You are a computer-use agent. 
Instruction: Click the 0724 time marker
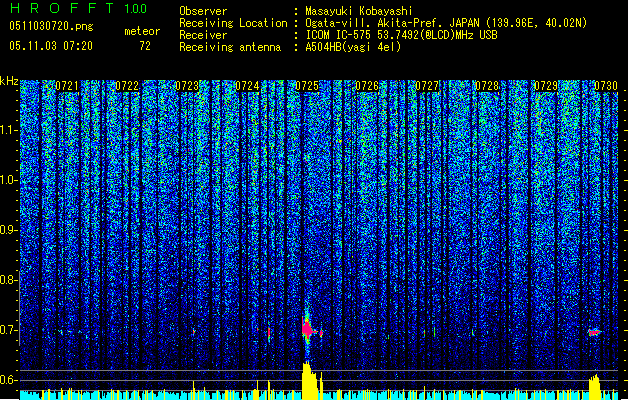click(x=247, y=86)
